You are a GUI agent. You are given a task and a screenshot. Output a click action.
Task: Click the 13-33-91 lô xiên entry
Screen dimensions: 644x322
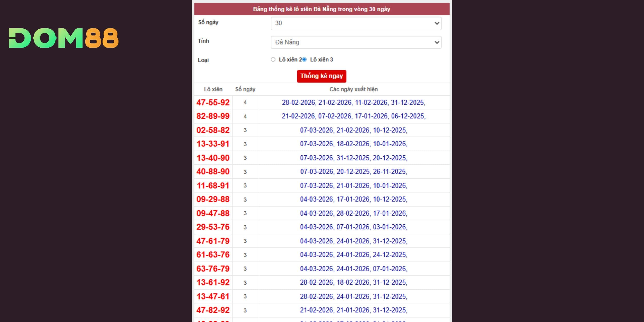[x=213, y=144]
